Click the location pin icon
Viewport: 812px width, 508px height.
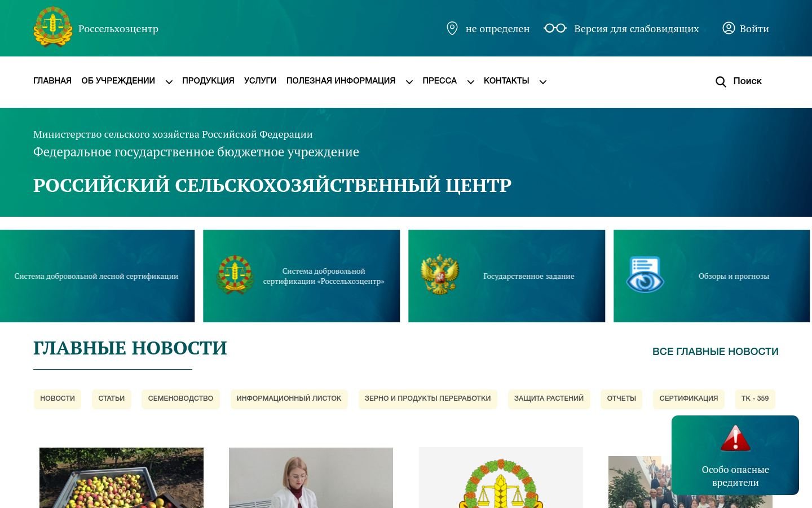452,28
